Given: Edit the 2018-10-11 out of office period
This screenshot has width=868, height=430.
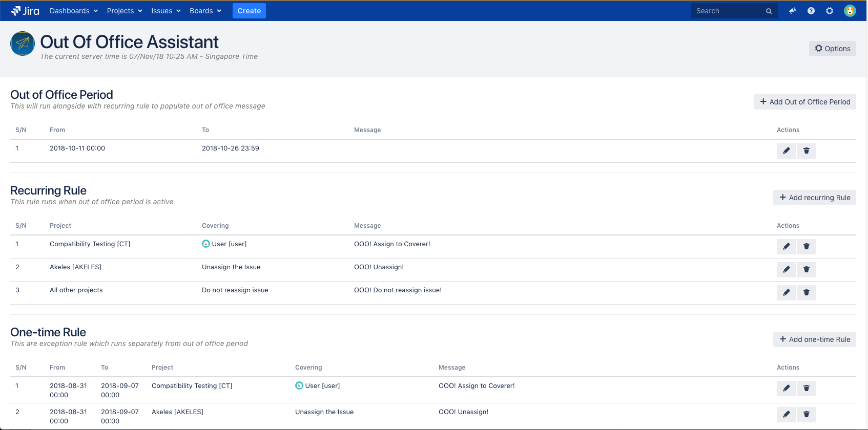Looking at the screenshot, I should [x=786, y=151].
